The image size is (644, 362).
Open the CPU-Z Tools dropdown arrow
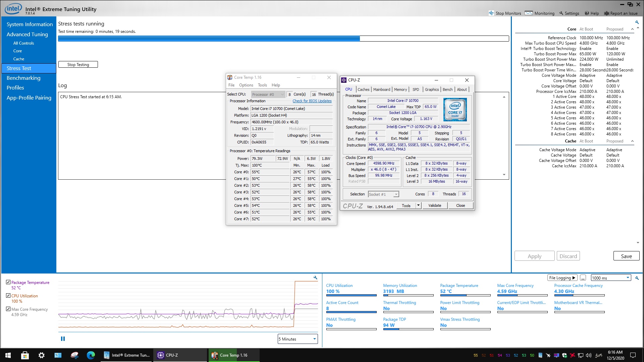pyautogui.click(x=418, y=205)
